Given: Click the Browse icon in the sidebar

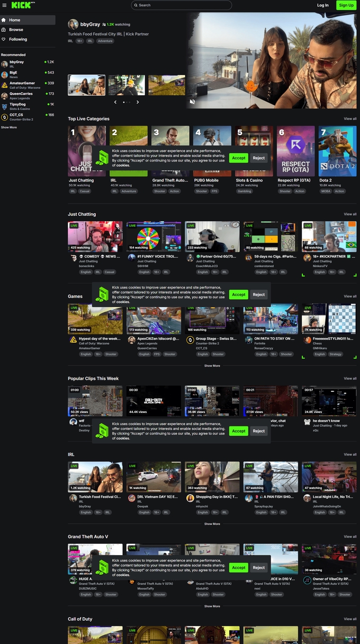Looking at the screenshot, I should click(x=4, y=30).
